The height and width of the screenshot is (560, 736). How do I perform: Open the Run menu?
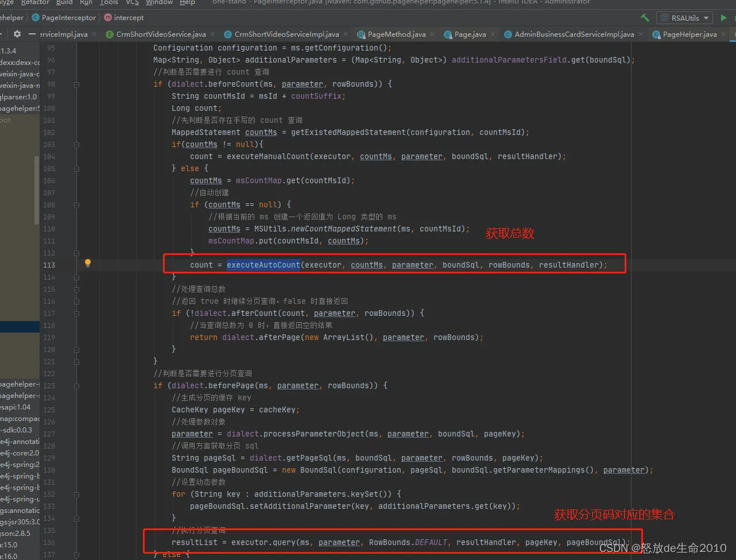pyautogui.click(x=86, y=2)
